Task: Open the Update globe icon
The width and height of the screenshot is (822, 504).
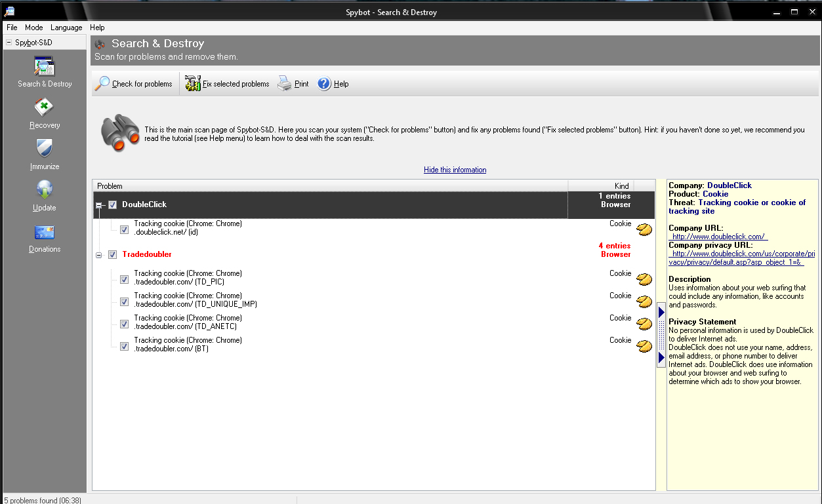Action: coord(44,190)
